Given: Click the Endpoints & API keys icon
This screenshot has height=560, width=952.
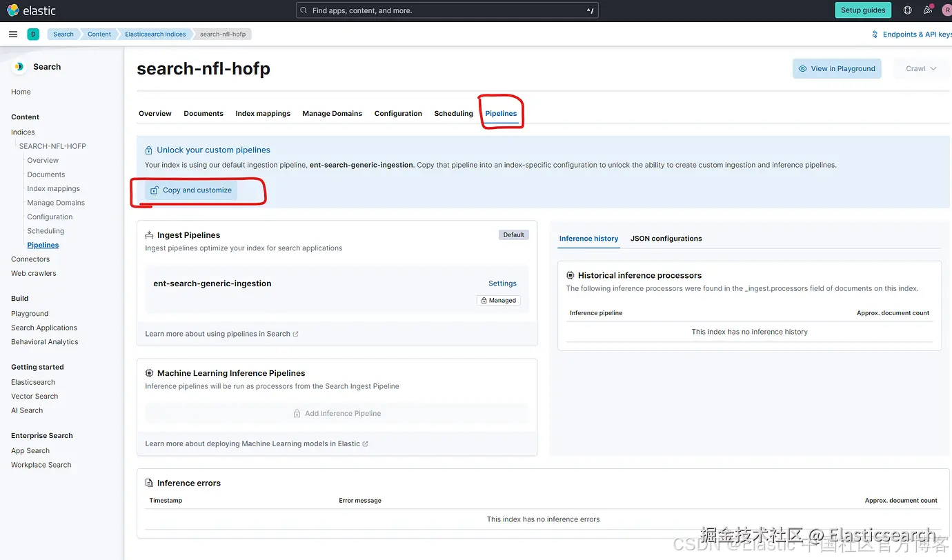Looking at the screenshot, I should (875, 34).
